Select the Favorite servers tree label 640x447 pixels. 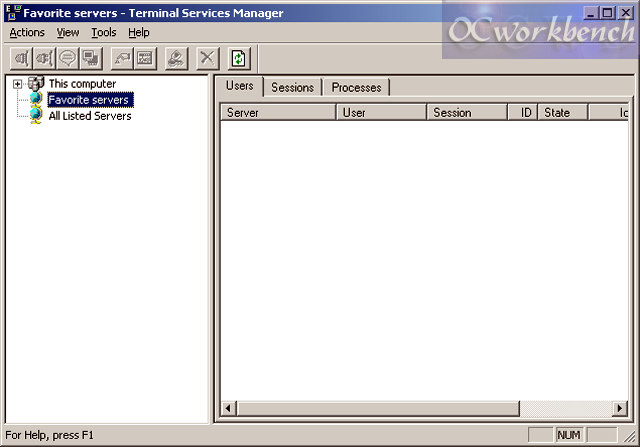click(x=89, y=100)
